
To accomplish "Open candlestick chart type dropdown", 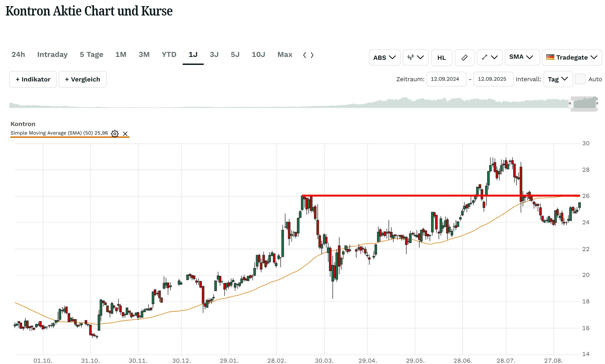I will (415, 57).
